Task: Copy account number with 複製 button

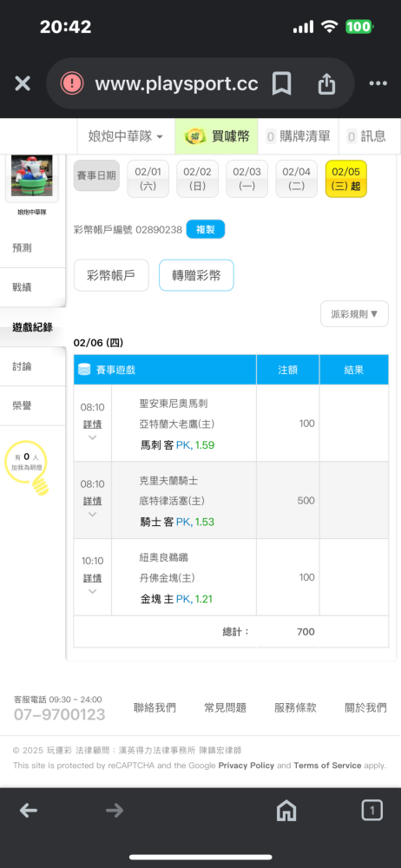Action: click(x=206, y=229)
